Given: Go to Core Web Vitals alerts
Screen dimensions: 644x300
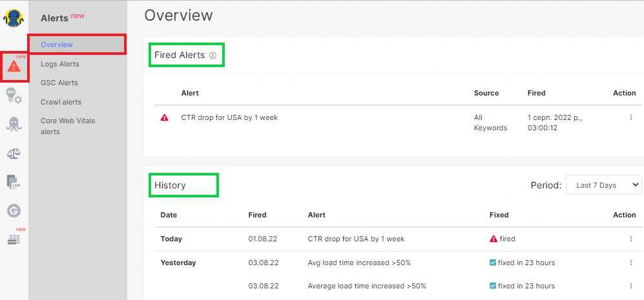Looking at the screenshot, I should [68, 126].
